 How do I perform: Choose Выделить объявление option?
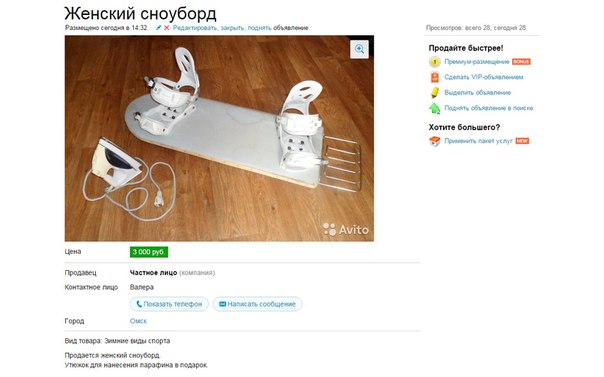(x=478, y=92)
